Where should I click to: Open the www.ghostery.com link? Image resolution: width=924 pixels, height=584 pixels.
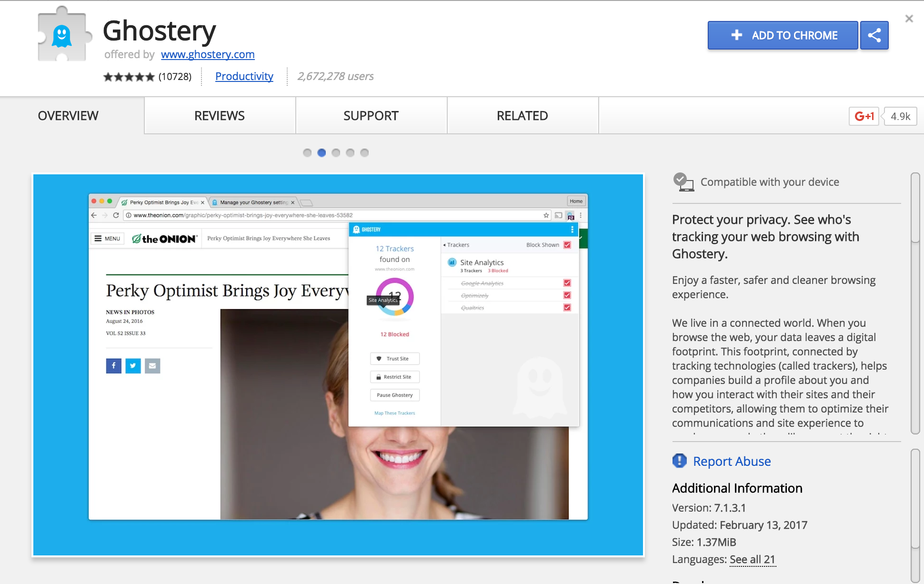tap(208, 54)
